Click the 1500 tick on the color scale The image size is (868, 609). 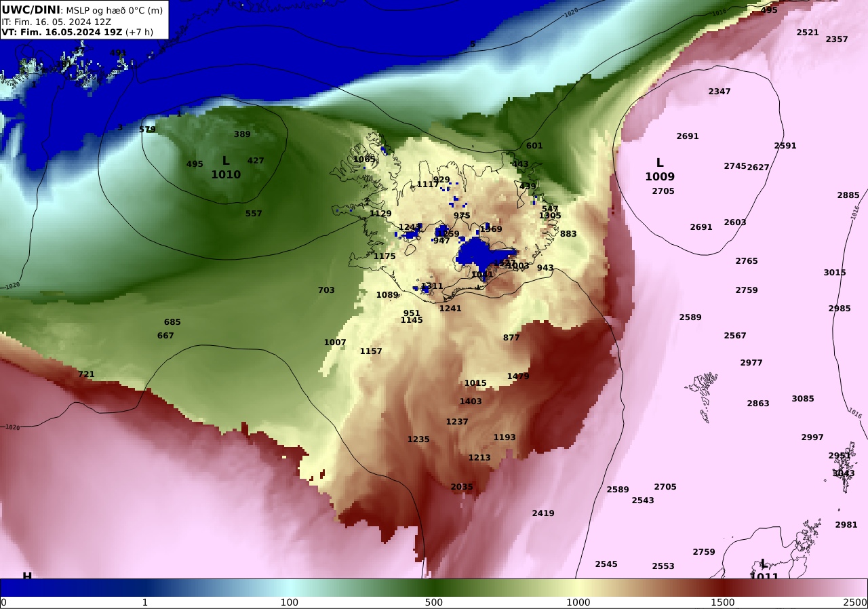pos(723,602)
